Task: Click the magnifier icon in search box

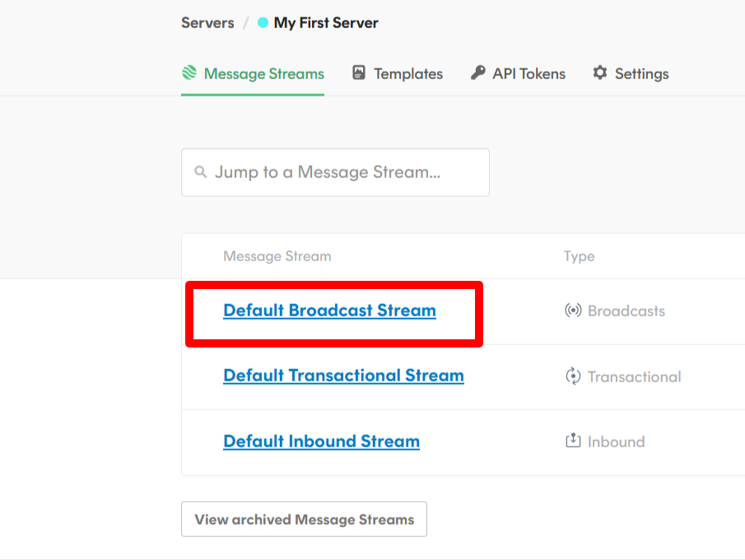Action: (200, 172)
